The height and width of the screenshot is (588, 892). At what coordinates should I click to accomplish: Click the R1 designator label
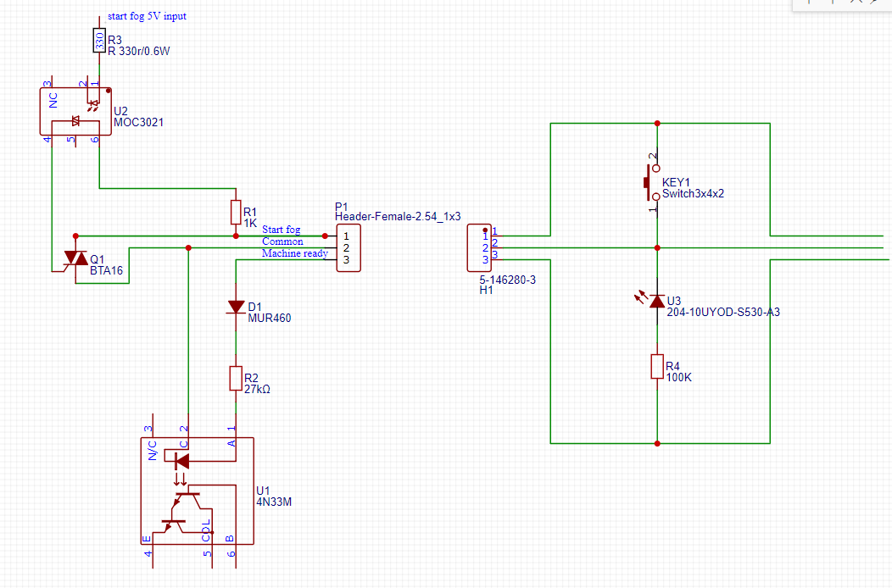(250, 212)
